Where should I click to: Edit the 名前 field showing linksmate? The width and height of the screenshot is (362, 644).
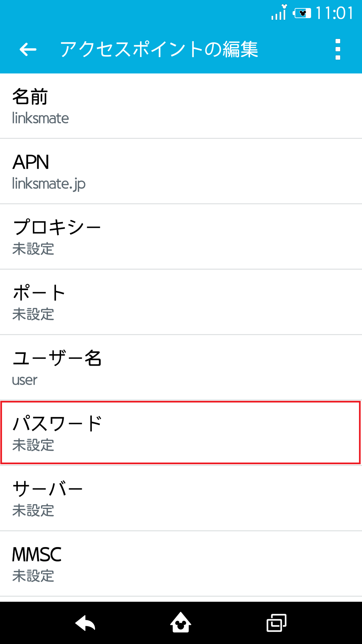coord(181,106)
